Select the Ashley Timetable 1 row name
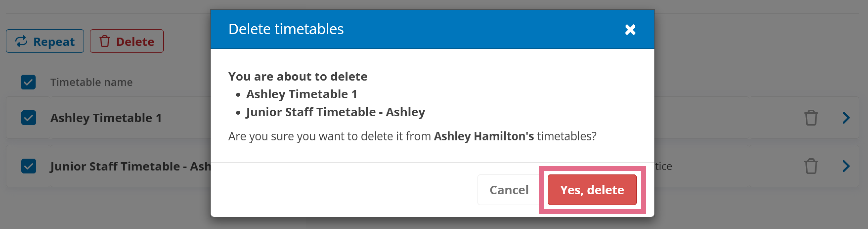Screen dimensions: 868x229 click(x=106, y=118)
